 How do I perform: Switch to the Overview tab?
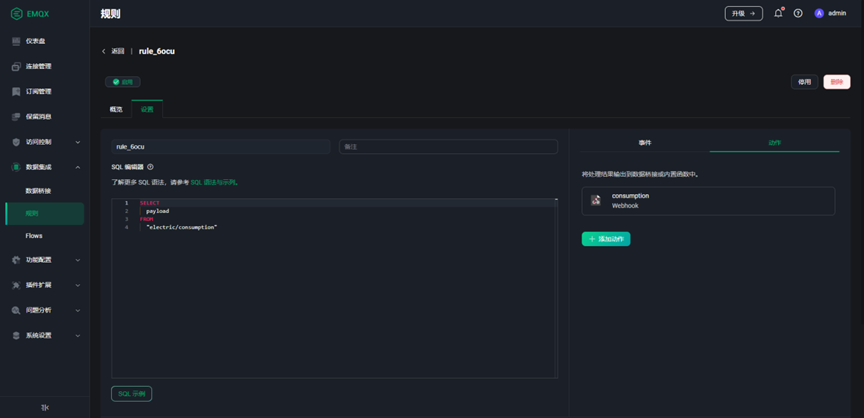[116, 109]
